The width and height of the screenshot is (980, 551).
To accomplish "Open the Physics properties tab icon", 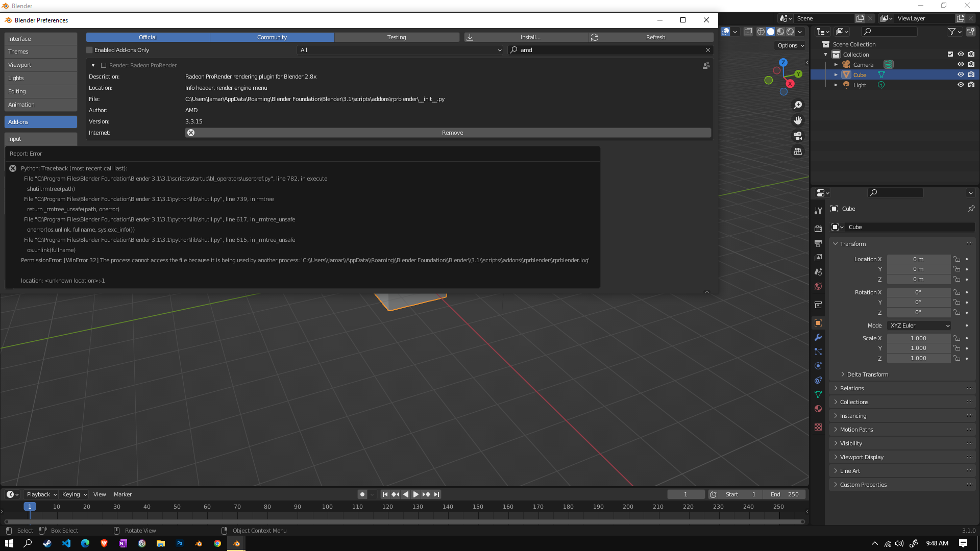I will click(818, 366).
